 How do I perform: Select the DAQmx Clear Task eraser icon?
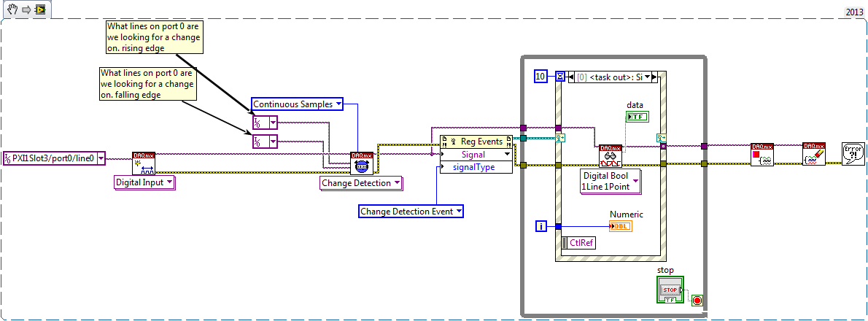click(x=814, y=154)
